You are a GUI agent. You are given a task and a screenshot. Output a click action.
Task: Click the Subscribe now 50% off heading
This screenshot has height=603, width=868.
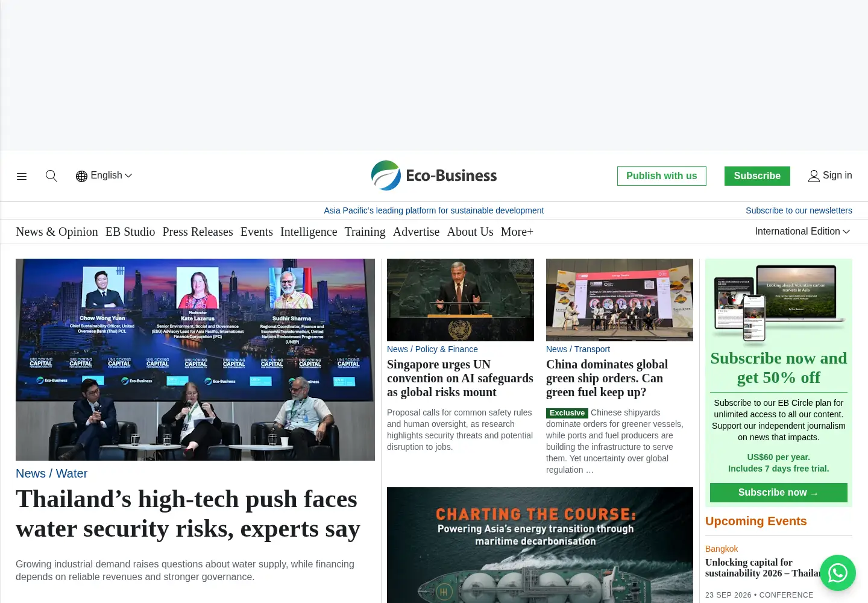779,368
